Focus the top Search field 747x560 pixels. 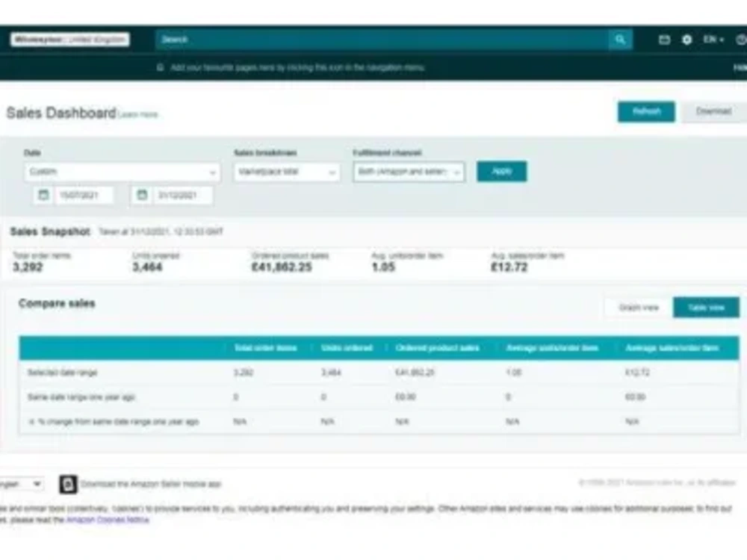[382, 40]
